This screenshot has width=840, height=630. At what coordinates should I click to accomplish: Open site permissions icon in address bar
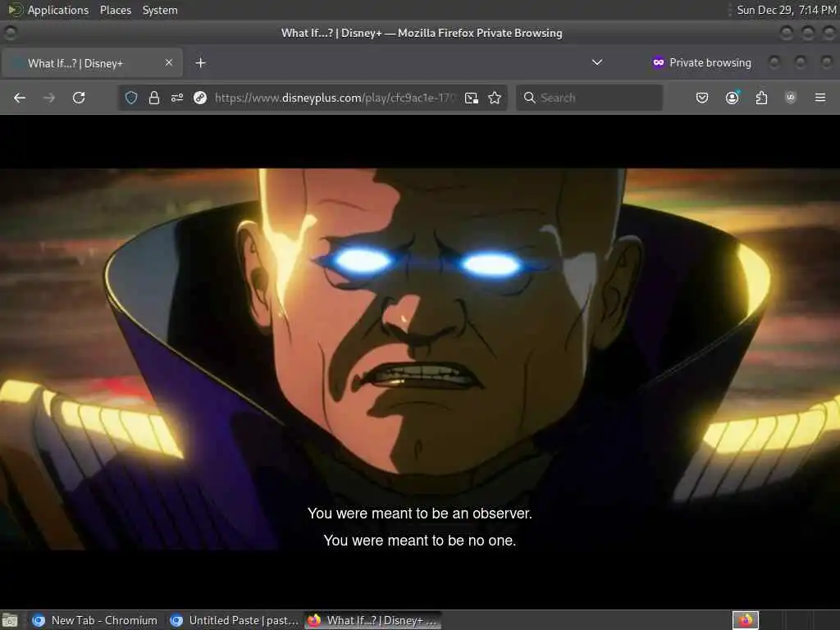tap(177, 98)
